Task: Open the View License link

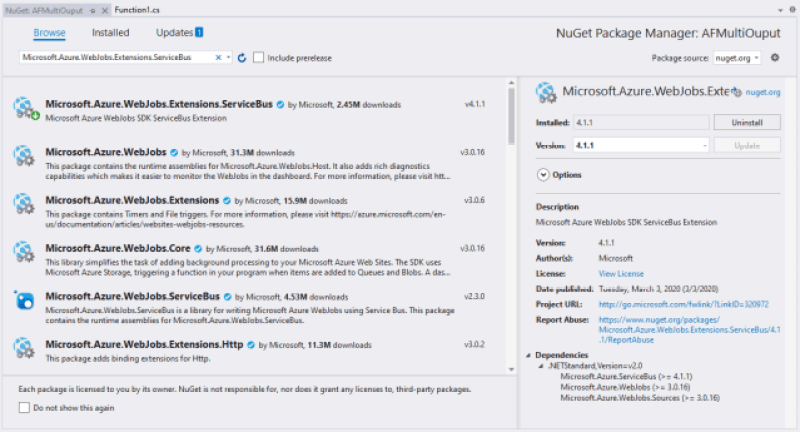Action: pyautogui.click(x=621, y=274)
